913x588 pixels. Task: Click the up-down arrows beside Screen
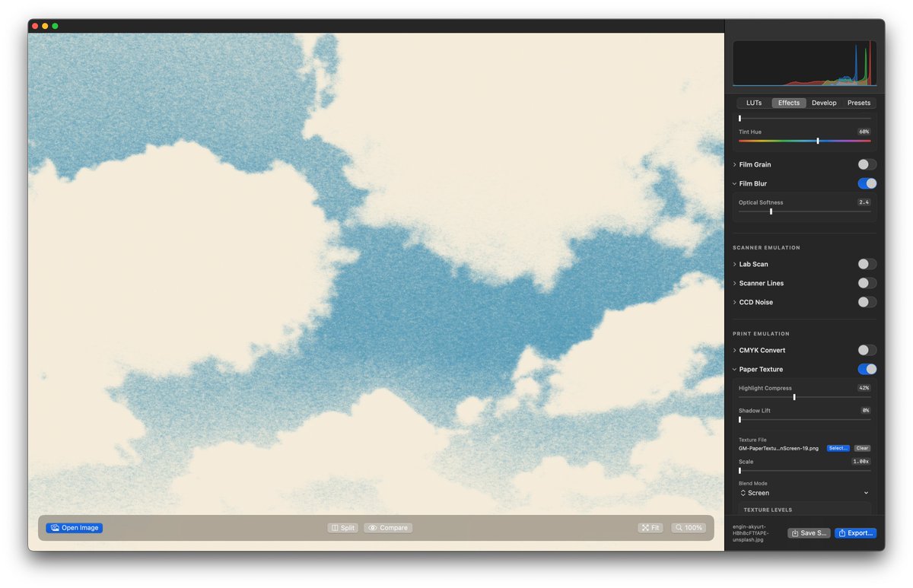743,493
